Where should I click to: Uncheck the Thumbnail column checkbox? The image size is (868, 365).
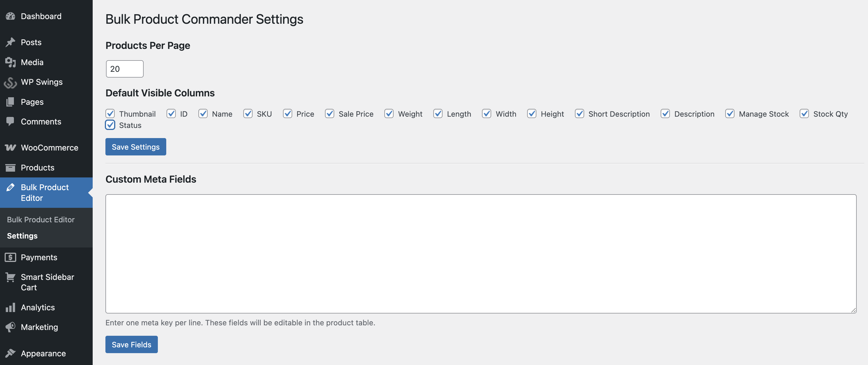[110, 113]
